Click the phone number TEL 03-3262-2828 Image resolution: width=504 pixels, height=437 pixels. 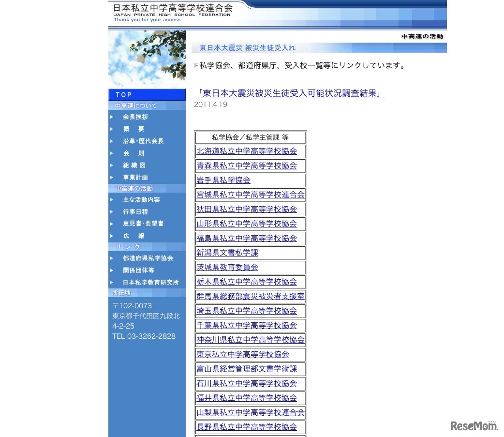pos(144,336)
